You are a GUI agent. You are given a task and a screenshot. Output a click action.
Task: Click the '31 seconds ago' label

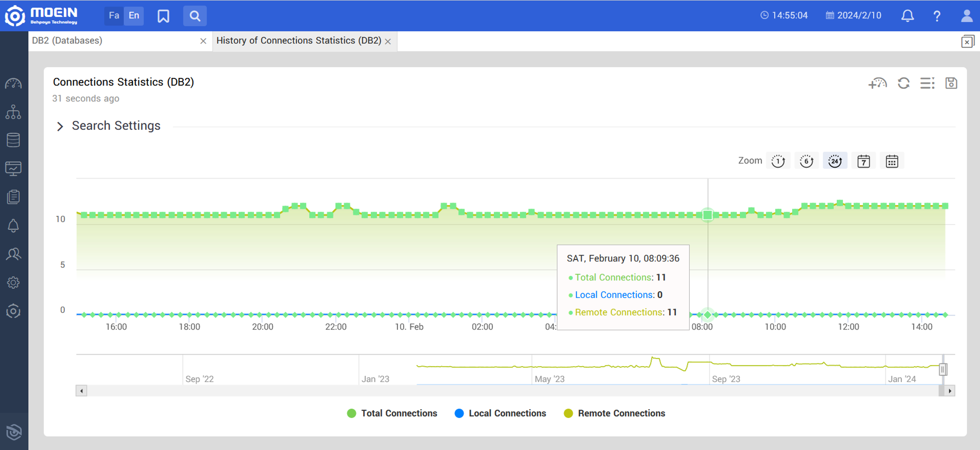pyautogui.click(x=86, y=98)
